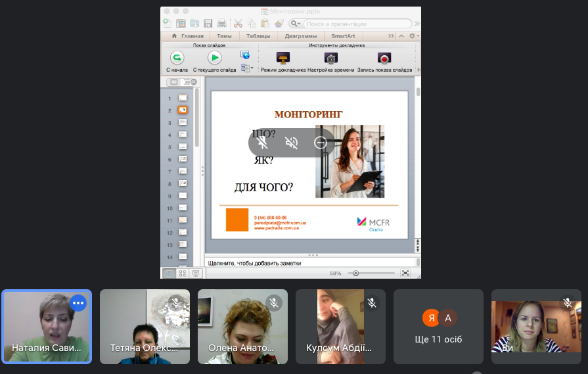Image resolution: width=588 pixels, height=374 pixels.
Task: Adjust the slide zoom slider
Action: click(x=356, y=273)
